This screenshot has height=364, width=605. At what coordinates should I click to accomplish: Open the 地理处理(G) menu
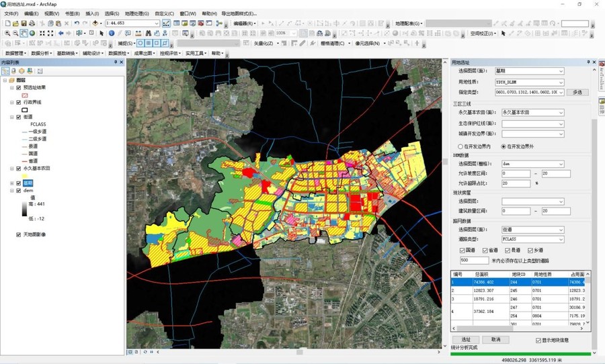pos(136,13)
